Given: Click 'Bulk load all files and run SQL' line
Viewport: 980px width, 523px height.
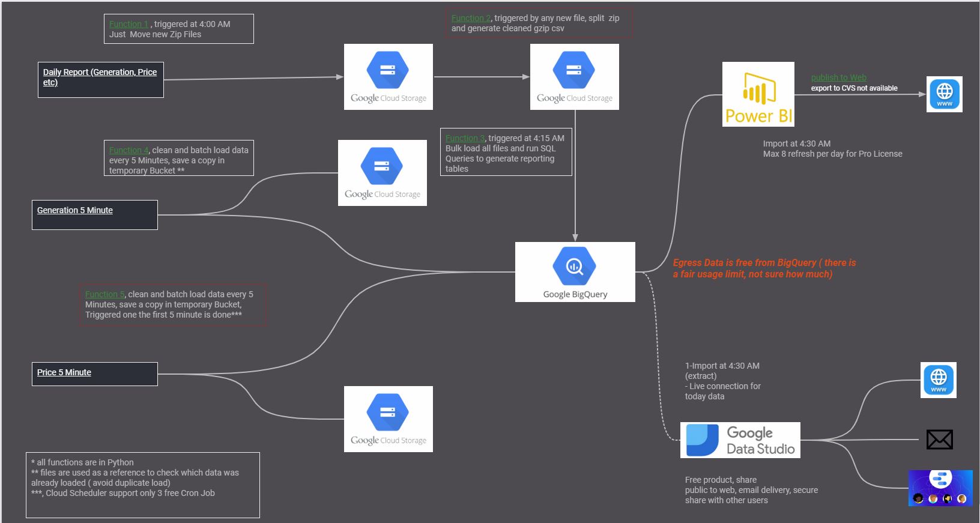Looking at the screenshot, I should pos(501,148).
